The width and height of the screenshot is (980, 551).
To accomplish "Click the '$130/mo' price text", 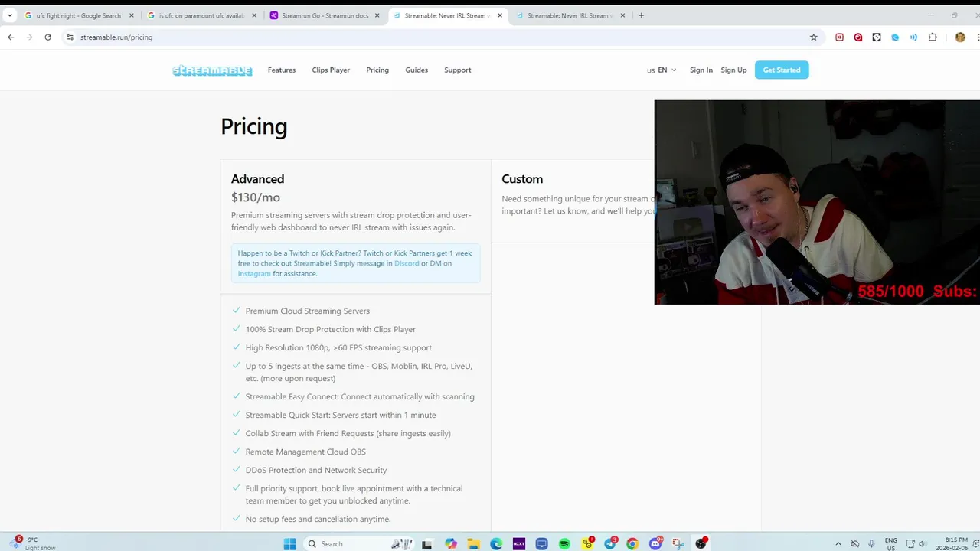I will click(256, 197).
